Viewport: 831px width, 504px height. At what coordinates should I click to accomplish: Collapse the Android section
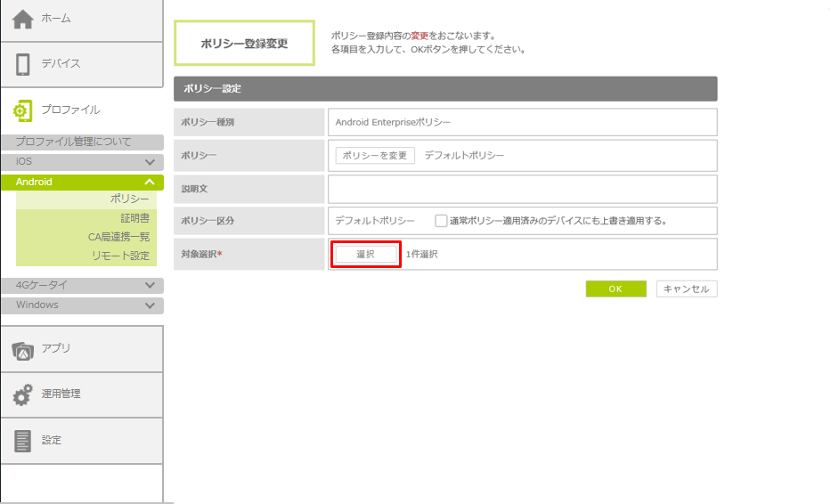click(150, 182)
